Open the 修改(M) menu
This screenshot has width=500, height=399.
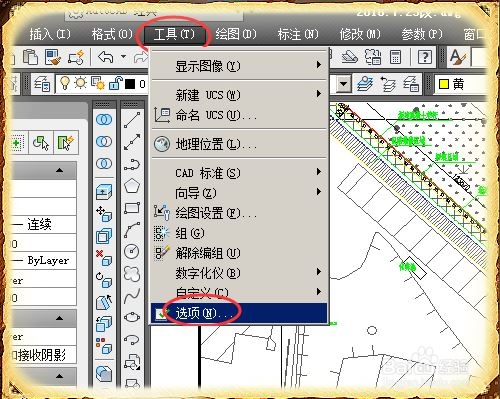click(x=360, y=34)
